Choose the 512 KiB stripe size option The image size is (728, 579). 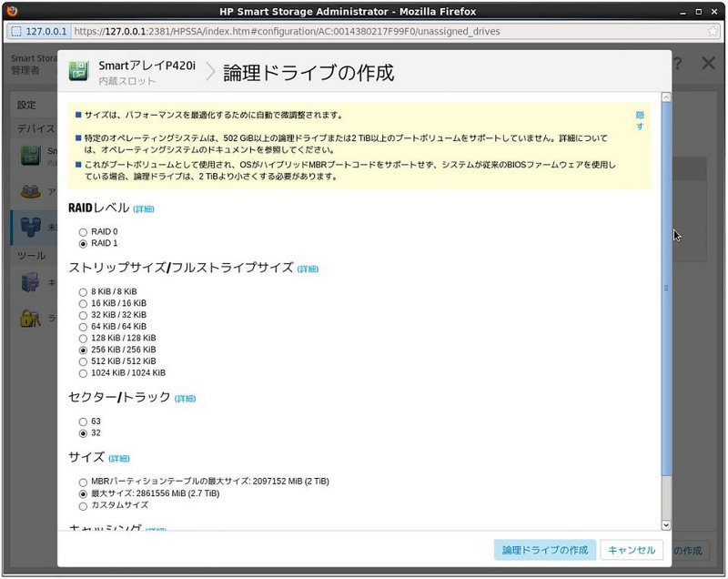tap(83, 361)
